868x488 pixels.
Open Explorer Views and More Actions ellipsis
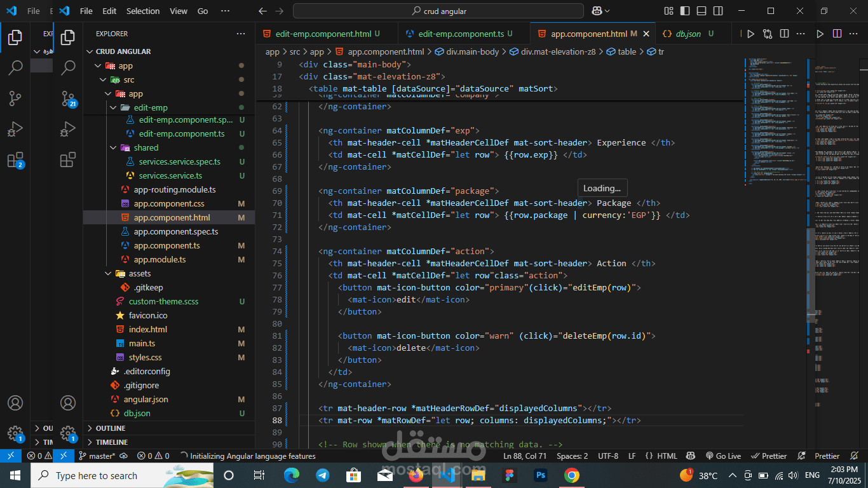[x=241, y=34]
